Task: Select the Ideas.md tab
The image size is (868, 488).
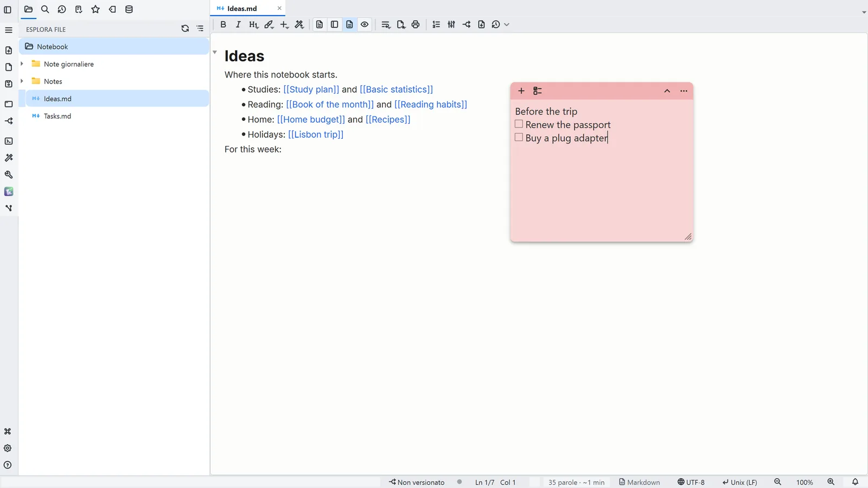Action: pos(242,8)
